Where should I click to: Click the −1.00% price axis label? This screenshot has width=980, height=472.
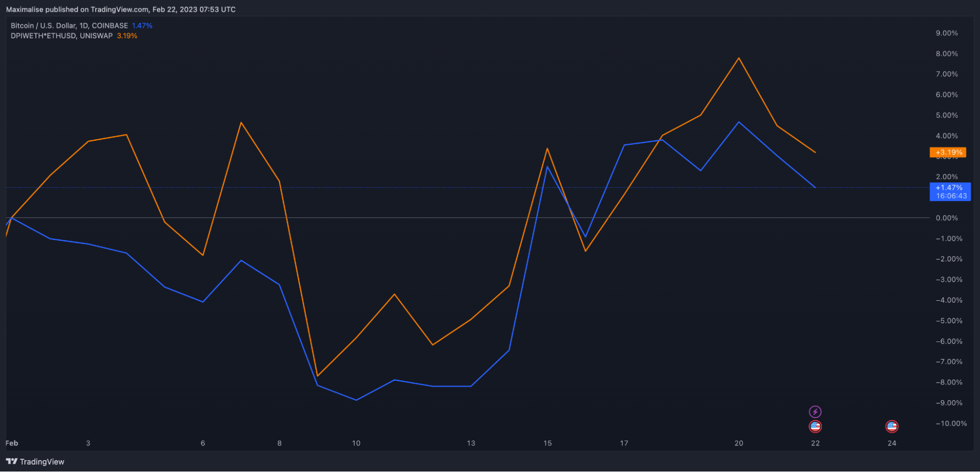[x=949, y=238]
